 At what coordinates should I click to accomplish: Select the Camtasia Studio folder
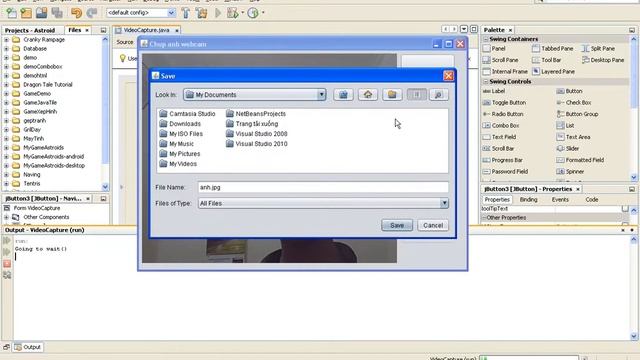(187, 114)
